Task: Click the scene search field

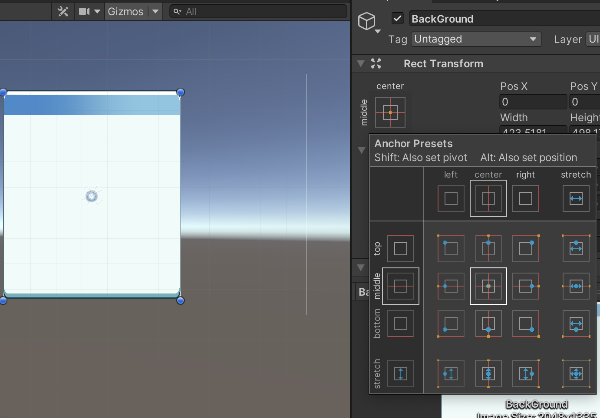Action: (x=258, y=11)
